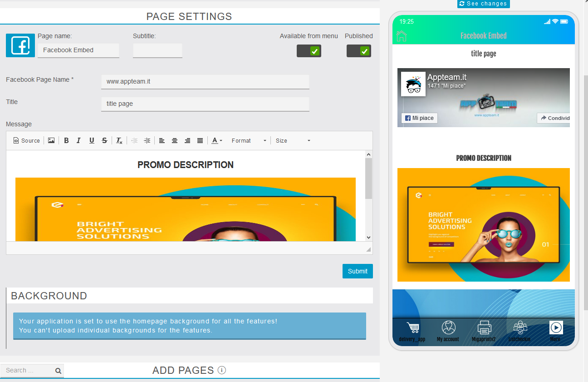Expand the Size dropdown

(293, 141)
